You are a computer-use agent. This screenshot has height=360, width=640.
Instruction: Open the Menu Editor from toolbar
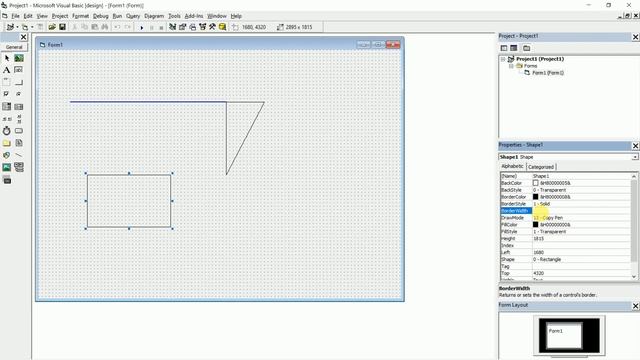click(40, 27)
